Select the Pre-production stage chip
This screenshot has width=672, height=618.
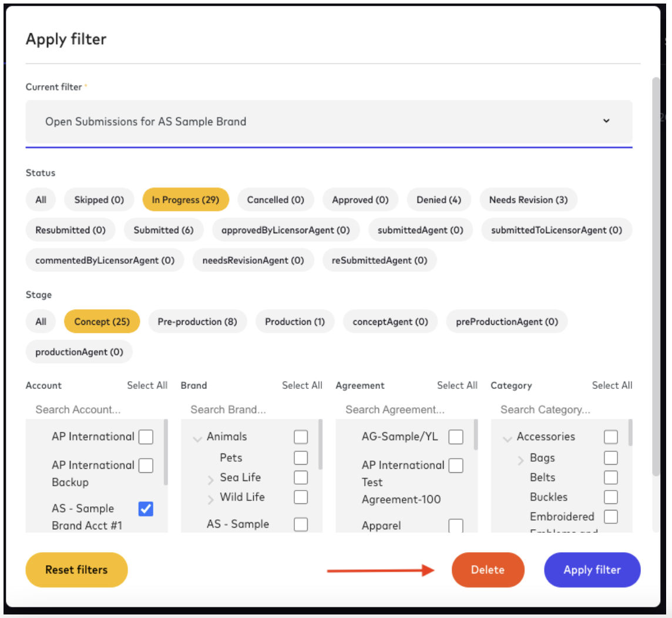[x=197, y=321]
